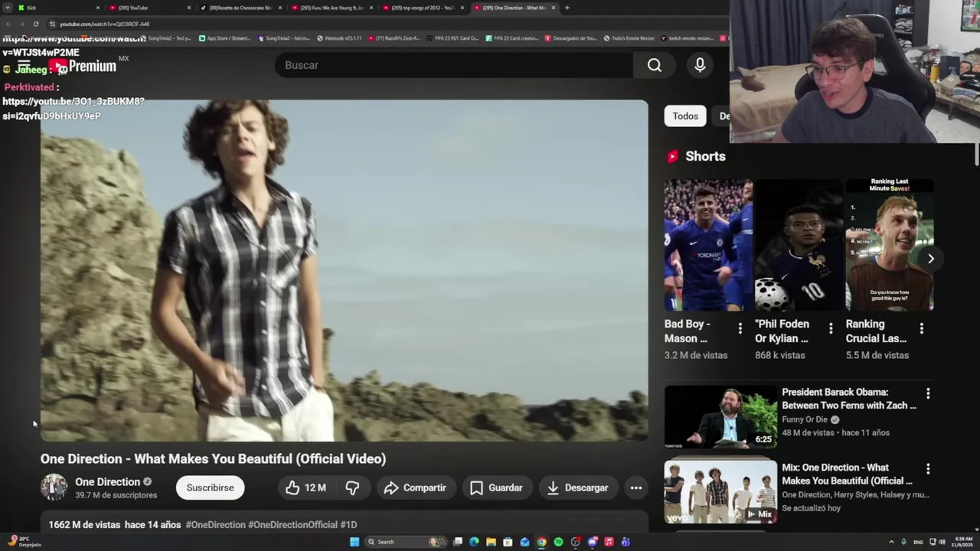The width and height of the screenshot is (980, 551).
Task: Open clock showing 6:39 AM
Action: 962,542
